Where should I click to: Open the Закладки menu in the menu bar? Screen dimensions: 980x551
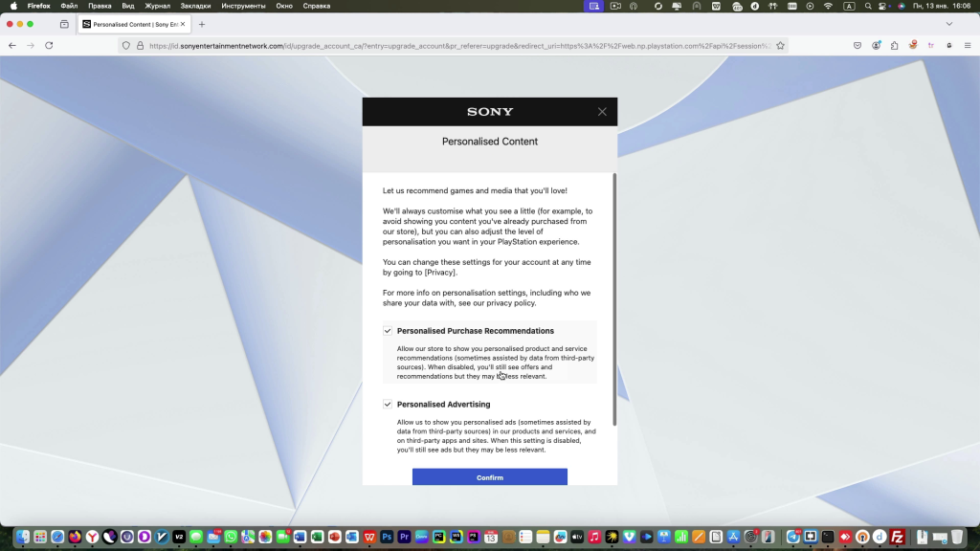click(x=195, y=6)
